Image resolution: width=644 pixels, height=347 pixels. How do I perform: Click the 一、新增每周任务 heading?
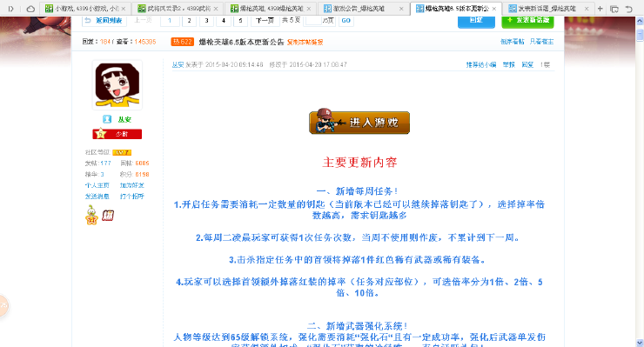click(358, 191)
